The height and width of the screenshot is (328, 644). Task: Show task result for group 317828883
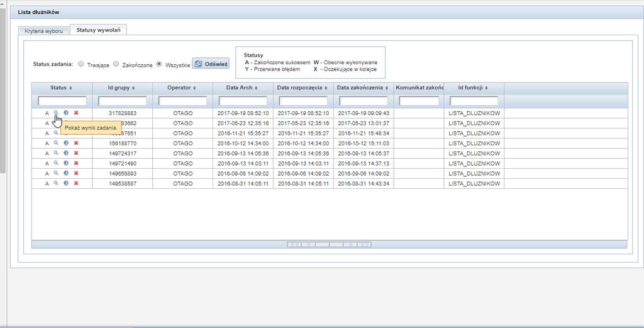pyautogui.click(x=56, y=113)
